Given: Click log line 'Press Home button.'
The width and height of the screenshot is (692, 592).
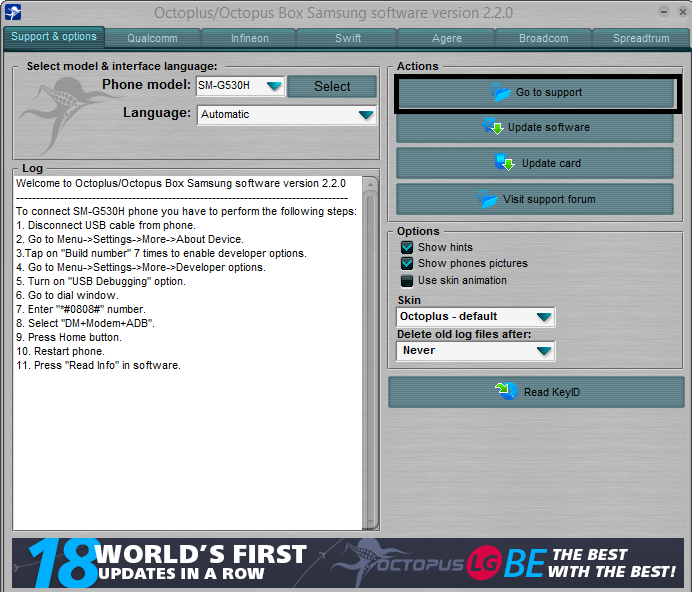Looking at the screenshot, I should click(x=69, y=337).
